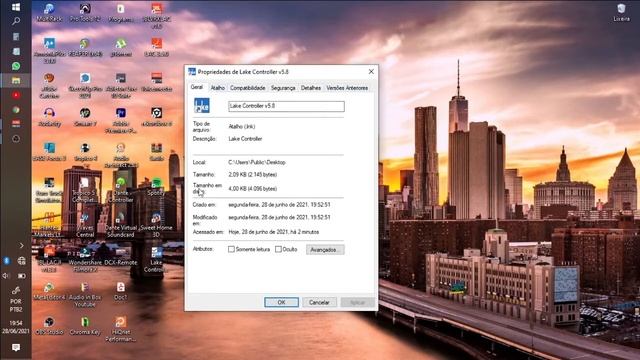Open the HiQnet Performance shortcut

[121, 329]
